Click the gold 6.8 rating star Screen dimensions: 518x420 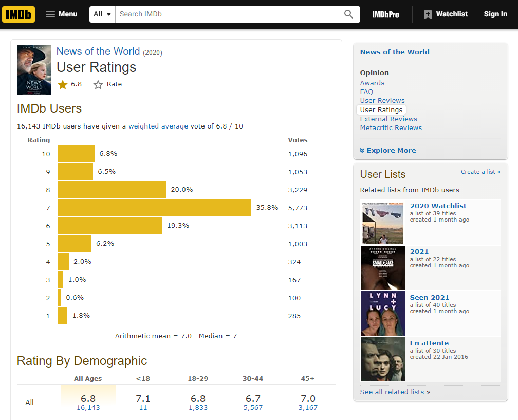(x=63, y=85)
